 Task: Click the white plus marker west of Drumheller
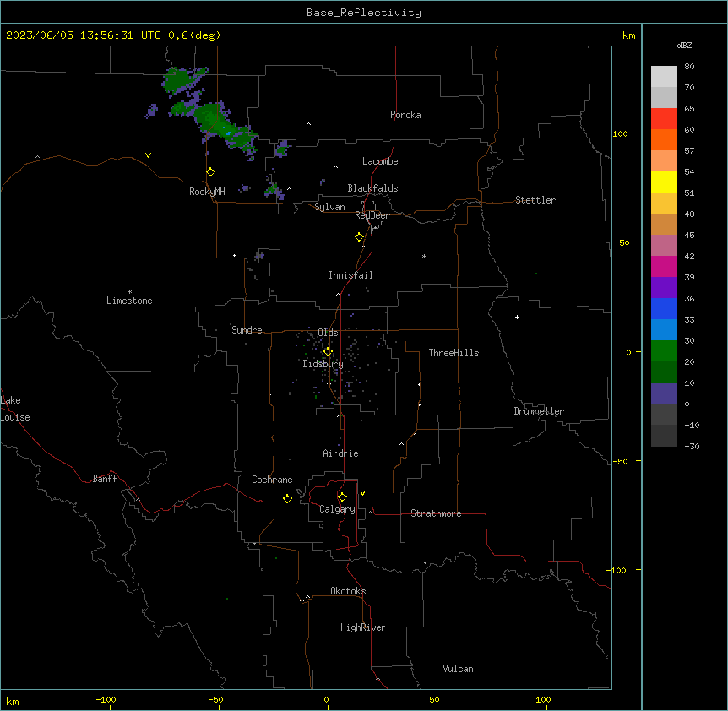click(x=517, y=317)
